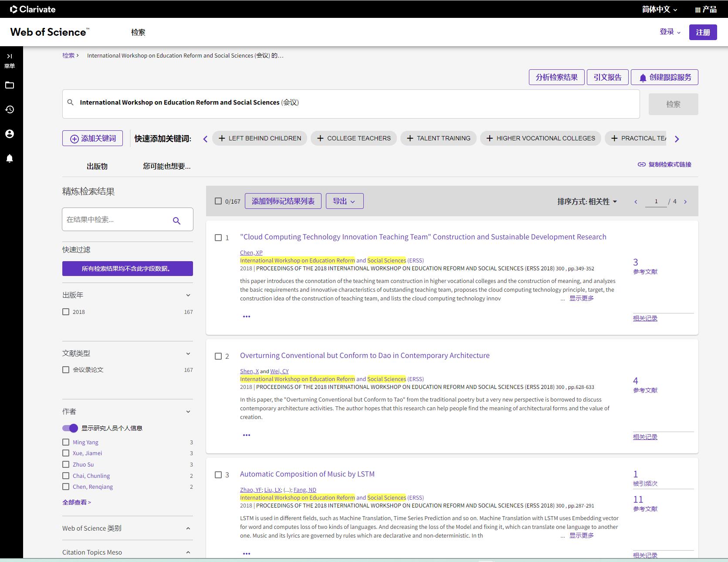728x562 pixels.
Task: Select checkbox for result 2
Action: click(218, 356)
